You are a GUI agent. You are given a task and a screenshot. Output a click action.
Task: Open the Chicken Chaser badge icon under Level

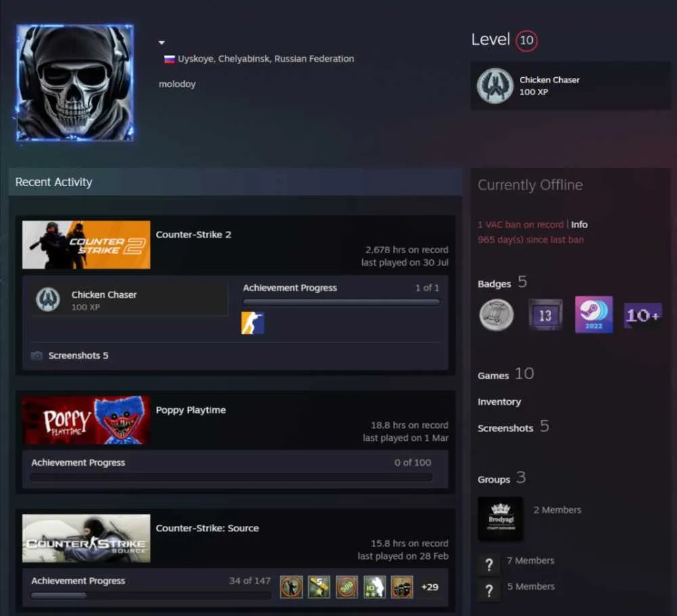(496, 85)
